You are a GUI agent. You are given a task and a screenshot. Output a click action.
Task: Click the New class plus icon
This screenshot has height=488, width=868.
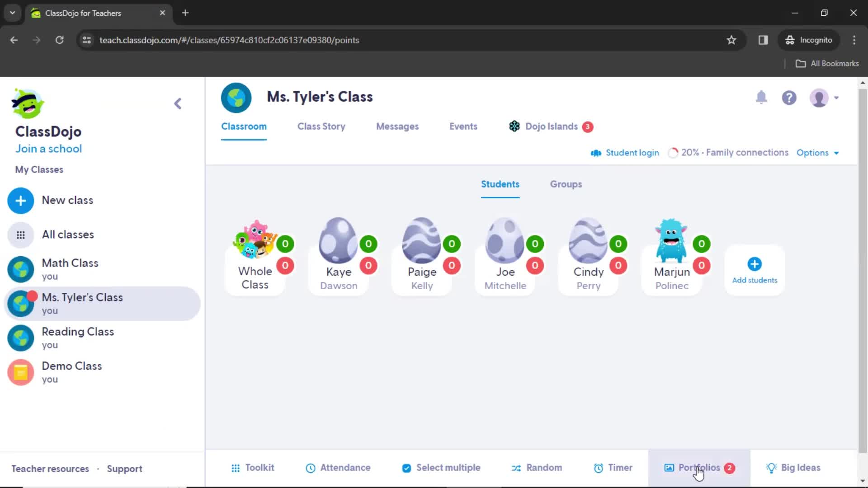[x=21, y=201]
